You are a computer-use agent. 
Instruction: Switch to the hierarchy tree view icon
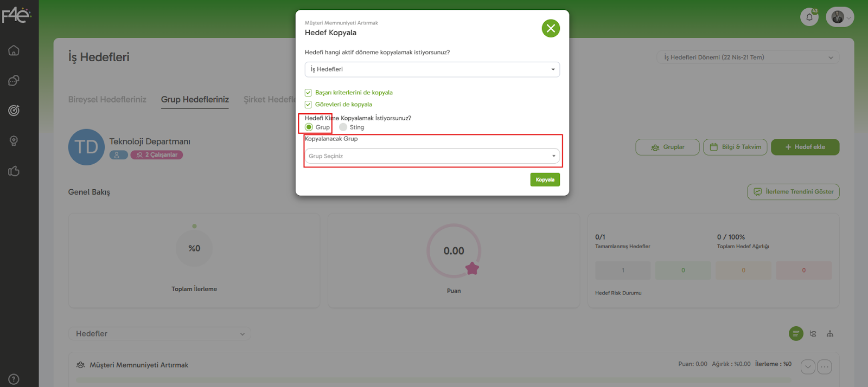coord(829,334)
